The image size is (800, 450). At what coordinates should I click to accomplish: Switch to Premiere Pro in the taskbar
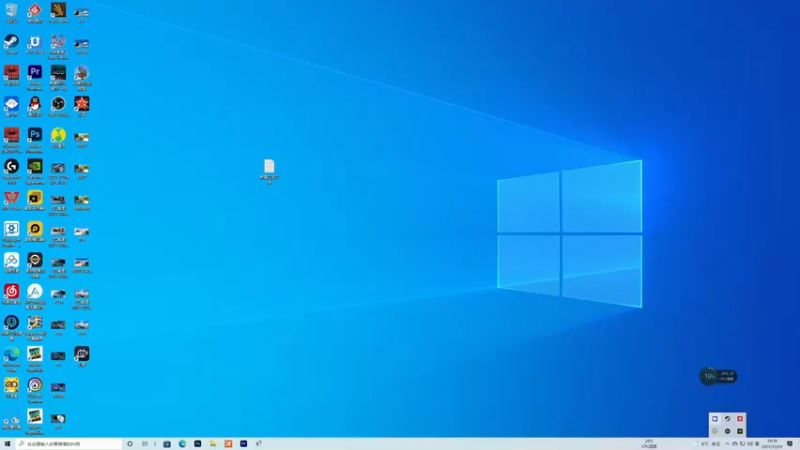[243, 444]
